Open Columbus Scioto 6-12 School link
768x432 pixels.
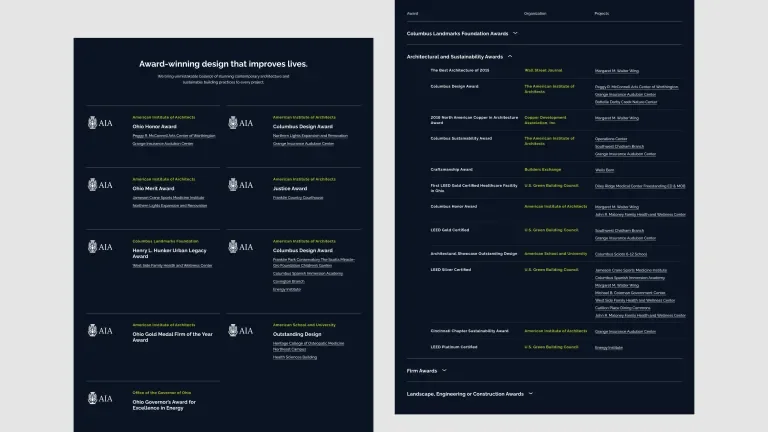coord(621,254)
